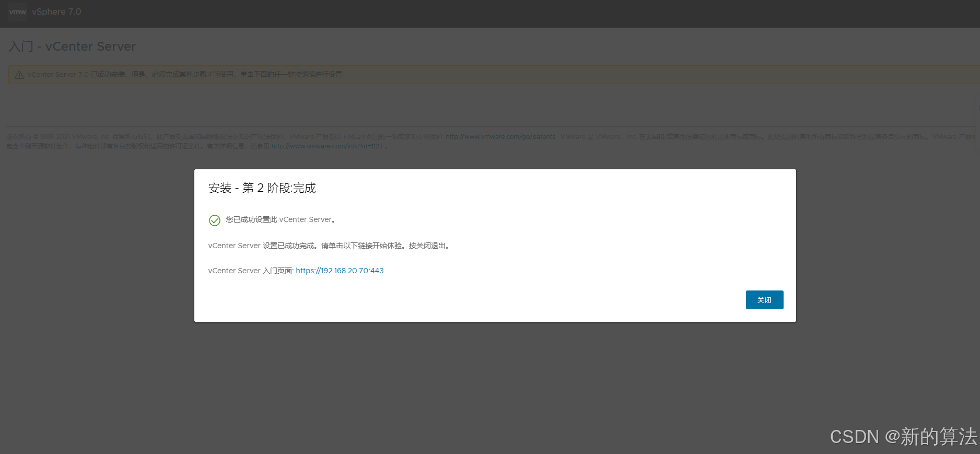Viewport: 980px width, 454px height.
Task: Open the https://192.168.20.70:443 link
Action: point(340,271)
